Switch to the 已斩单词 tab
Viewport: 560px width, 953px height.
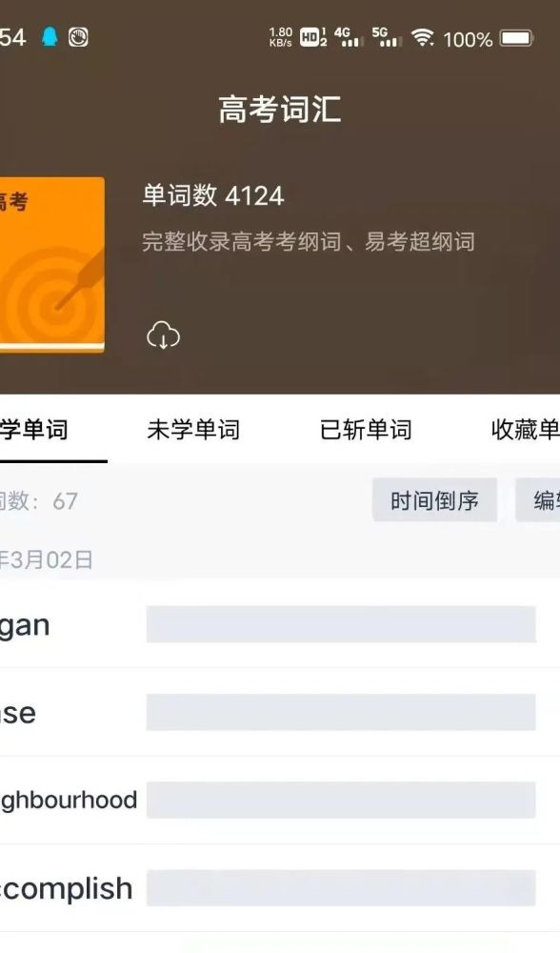(x=366, y=430)
